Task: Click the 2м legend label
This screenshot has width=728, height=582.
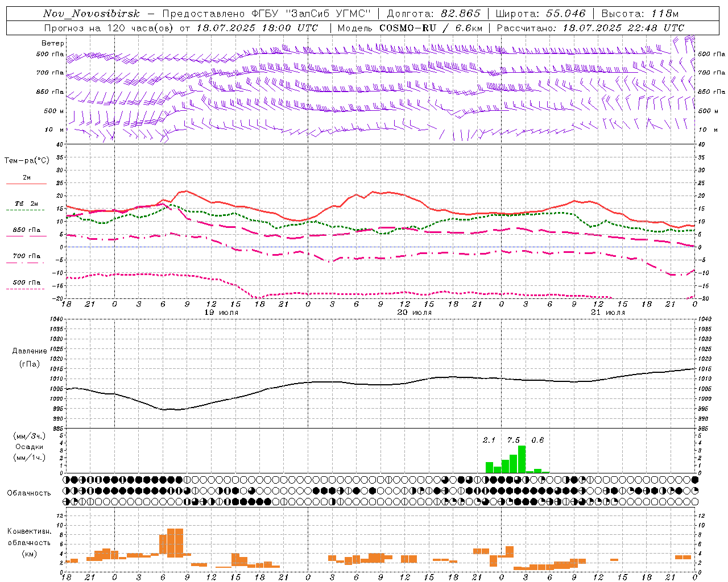Action: 27,177
